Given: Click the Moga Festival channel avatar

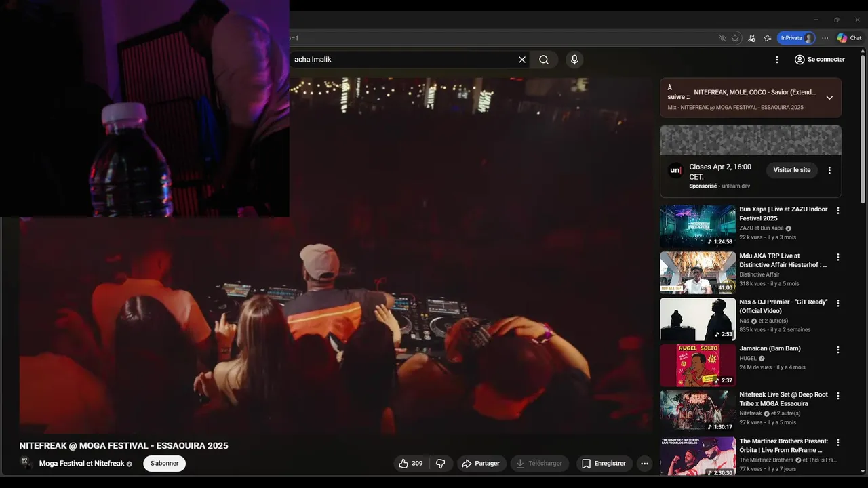Looking at the screenshot, I should pyautogui.click(x=26, y=463).
